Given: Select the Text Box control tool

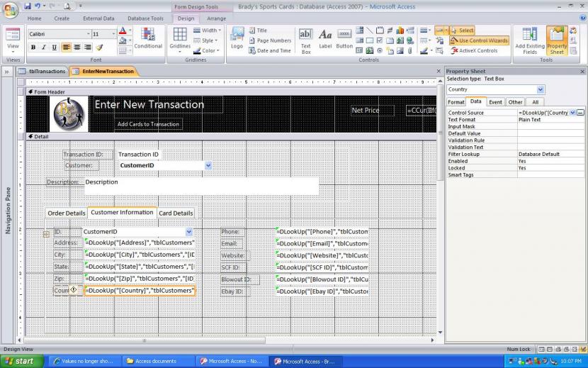Looking at the screenshot, I should pos(305,40).
